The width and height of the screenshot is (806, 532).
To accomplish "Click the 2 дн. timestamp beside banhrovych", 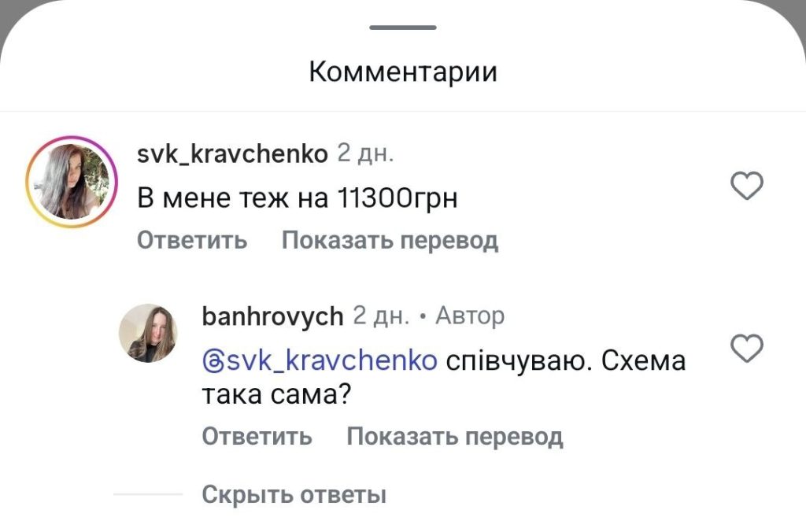I will point(381,316).
